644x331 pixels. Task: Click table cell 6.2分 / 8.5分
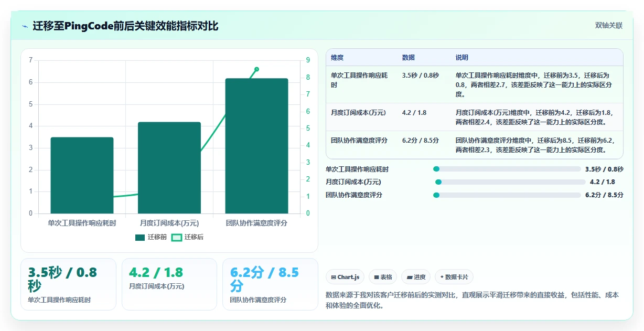point(421,141)
